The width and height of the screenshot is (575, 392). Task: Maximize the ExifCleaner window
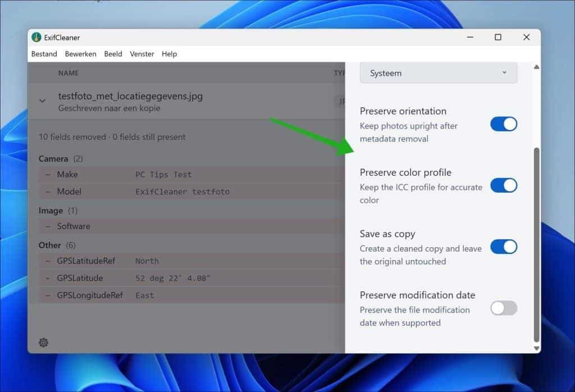(498, 38)
